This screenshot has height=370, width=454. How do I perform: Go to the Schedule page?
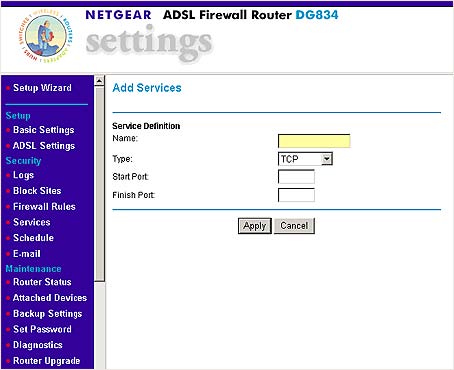point(33,238)
